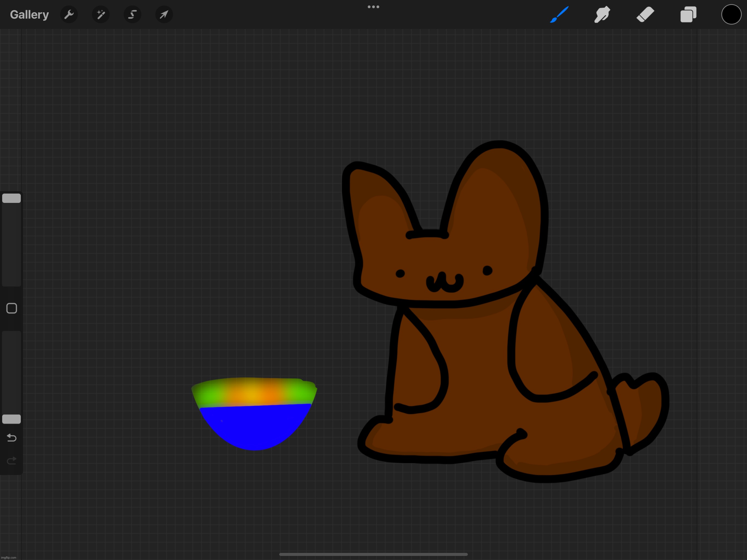
Task: Select the Smudge tool
Action: [x=602, y=14]
